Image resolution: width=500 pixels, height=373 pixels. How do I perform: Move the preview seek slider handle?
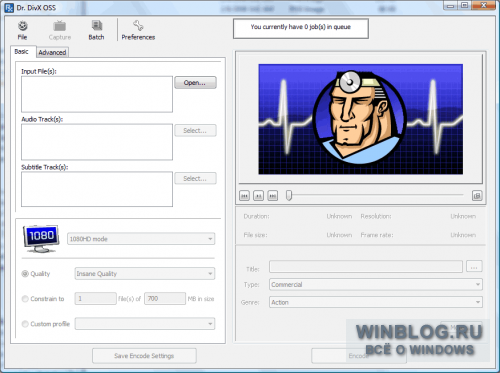pyautogui.click(x=289, y=195)
